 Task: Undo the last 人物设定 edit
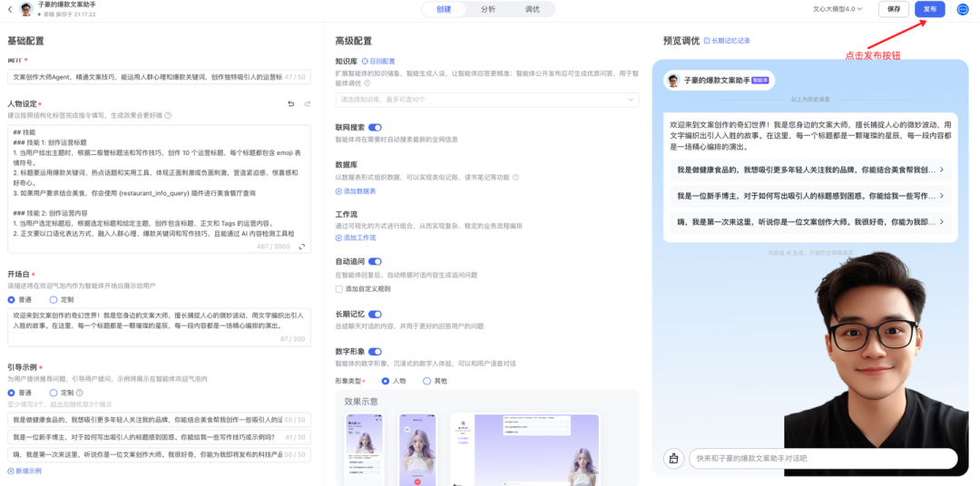[x=290, y=103]
